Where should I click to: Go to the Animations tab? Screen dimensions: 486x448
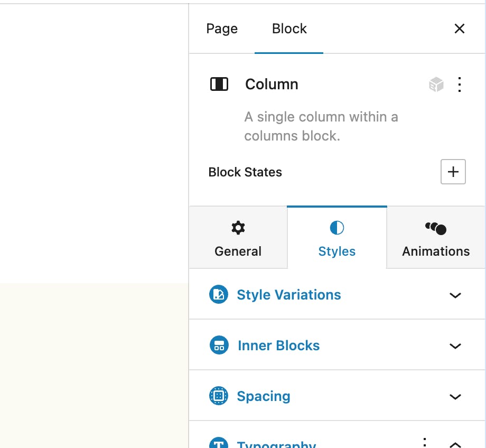tap(436, 239)
